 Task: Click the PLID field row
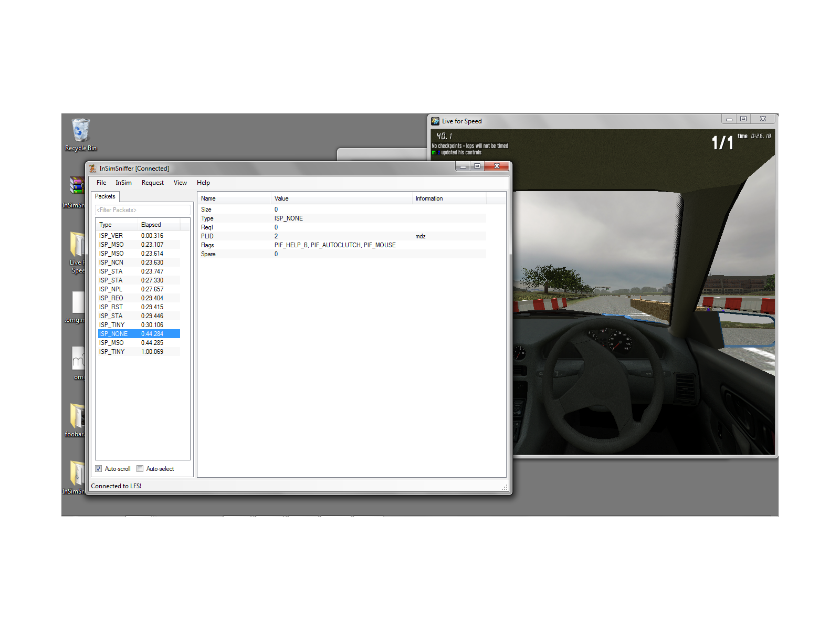coord(342,236)
